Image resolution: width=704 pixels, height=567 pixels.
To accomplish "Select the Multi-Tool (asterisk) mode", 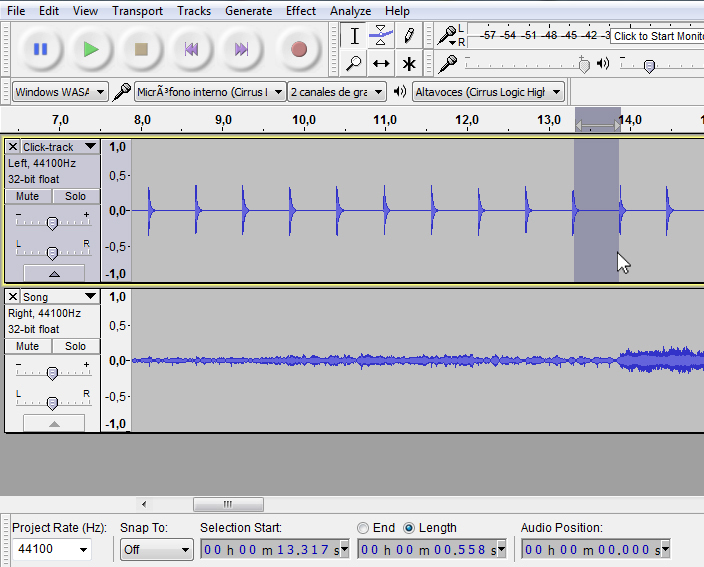I will point(409,63).
